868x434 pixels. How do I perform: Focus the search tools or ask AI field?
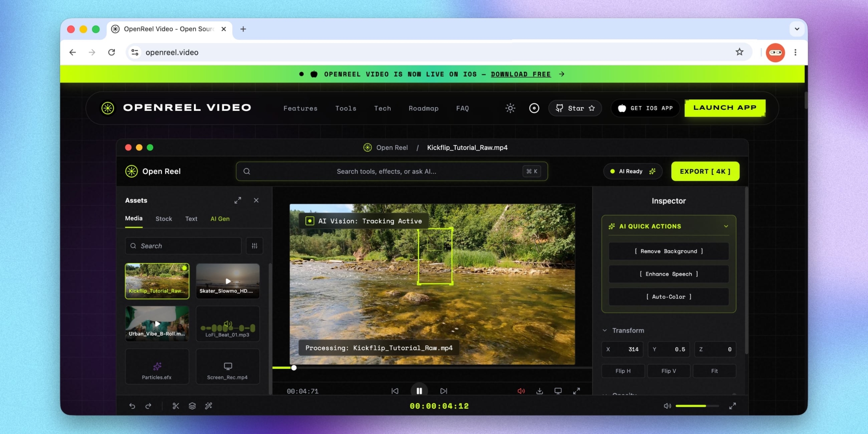(392, 171)
